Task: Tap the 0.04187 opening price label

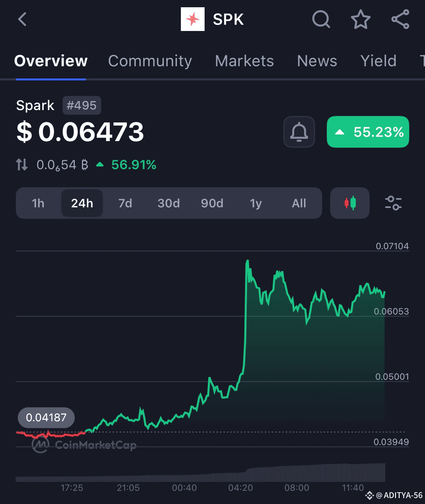Action: (x=46, y=418)
